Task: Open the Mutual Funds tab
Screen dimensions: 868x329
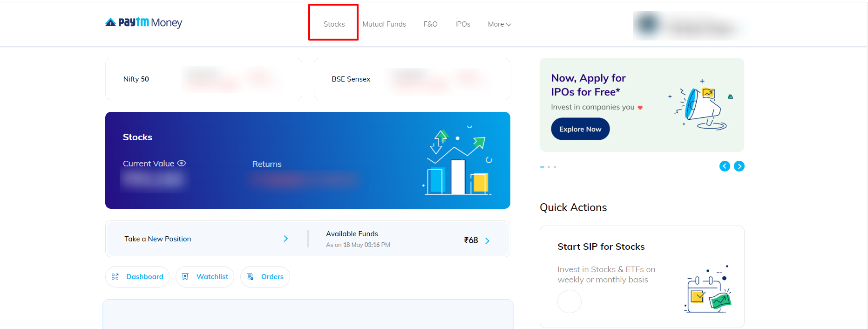Action: [384, 24]
